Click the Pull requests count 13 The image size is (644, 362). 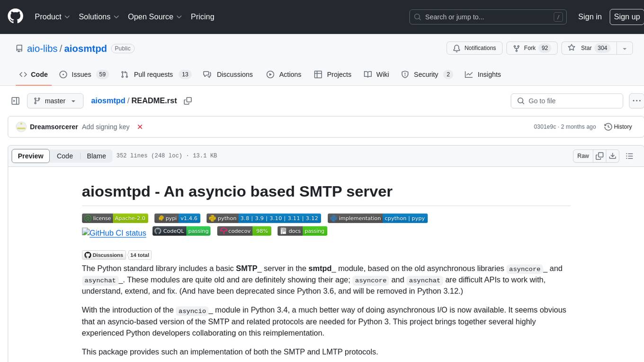click(x=185, y=74)
